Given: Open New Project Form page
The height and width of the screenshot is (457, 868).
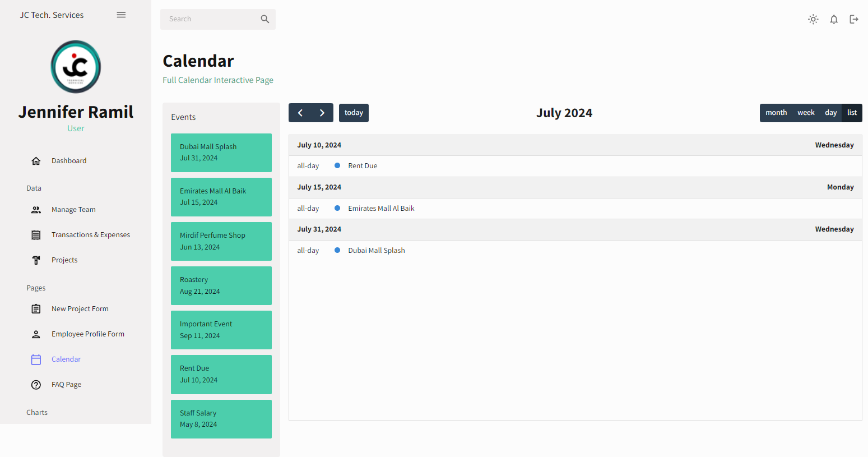Looking at the screenshot, I should tap(80, 309).
